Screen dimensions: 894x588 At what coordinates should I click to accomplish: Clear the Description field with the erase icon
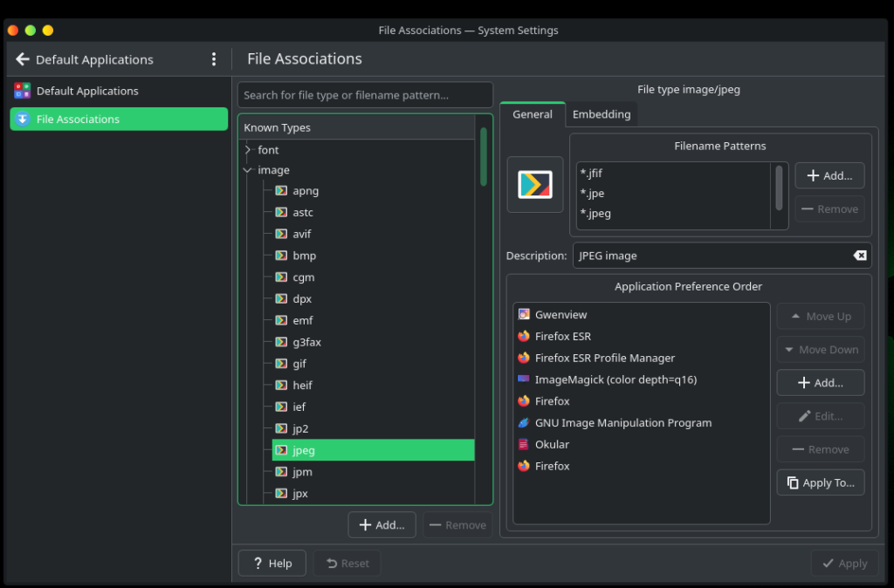click(859, 256)
